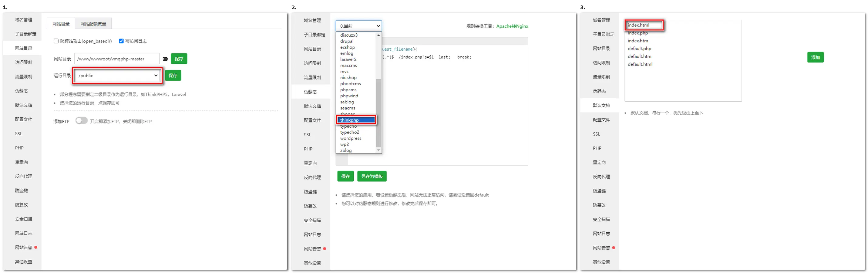Viewport: 868px width, 273px height.
Task: Pick seacms in the template list
Action: point(356,108)
